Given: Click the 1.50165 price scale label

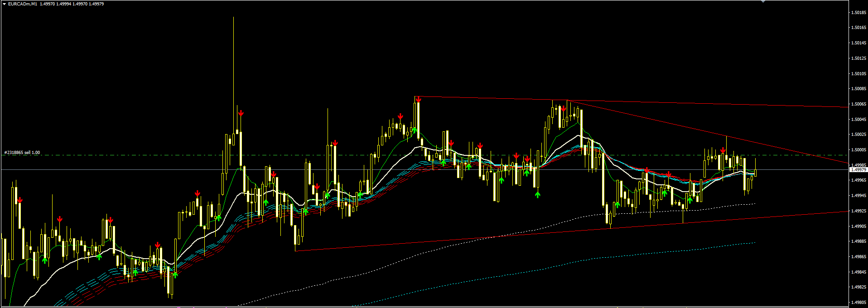Looking at the screenshot, I should (859, 28).
